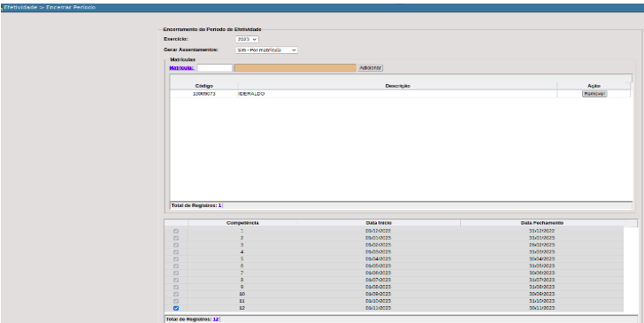This screenshot has width=644, height=323.
Task: Toggle the checkbox for competência 3
Action: click(176, 245)
